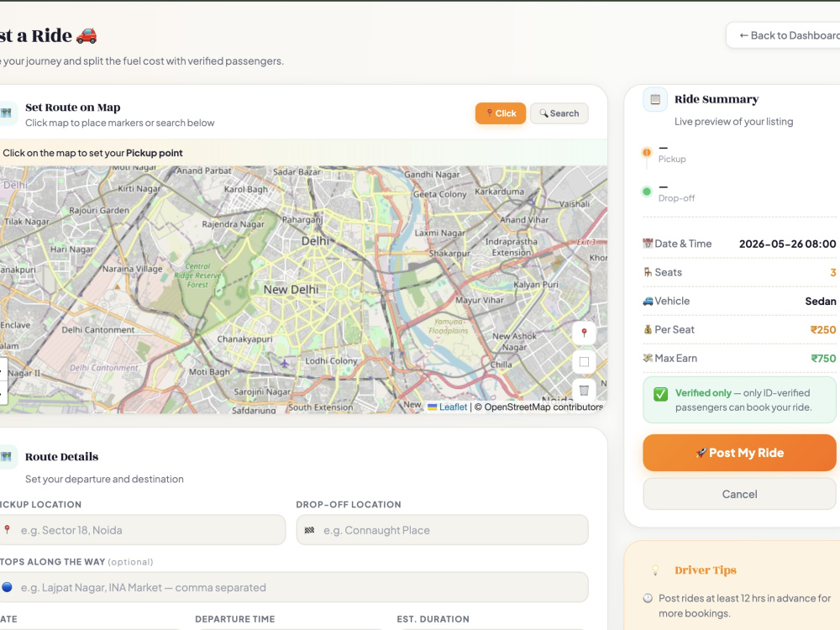Click Chanakyapuri on the map
Viewport: 840px width, 630px height.
[x=244, y=339]
